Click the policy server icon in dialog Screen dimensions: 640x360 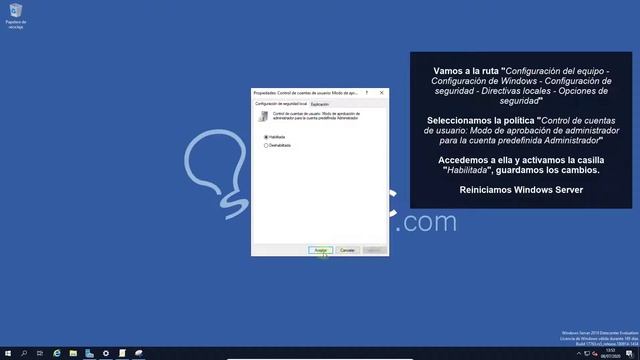pos(263,116)
